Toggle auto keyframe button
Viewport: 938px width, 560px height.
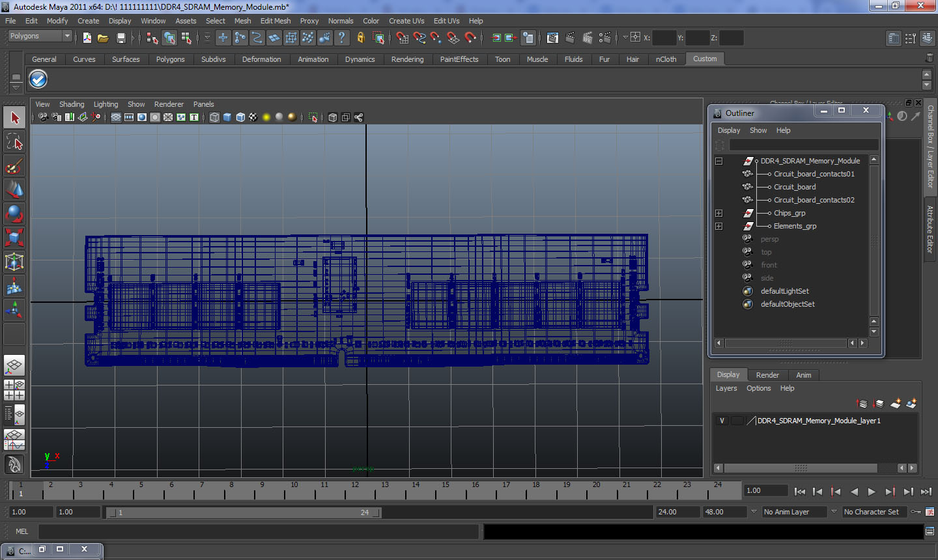click(915, 512)
